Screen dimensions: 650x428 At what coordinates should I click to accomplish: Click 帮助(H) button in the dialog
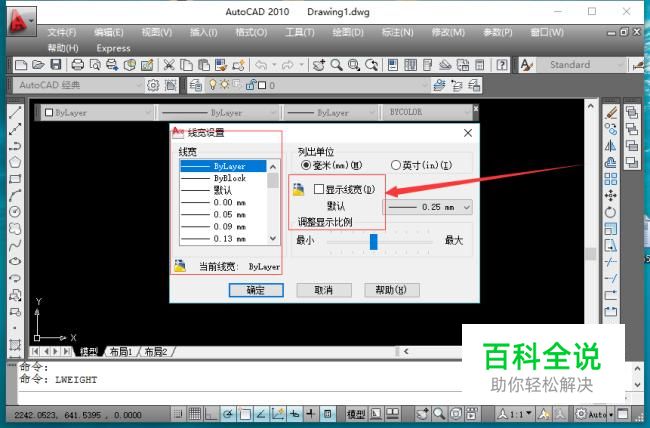click(x=392, y=290)
